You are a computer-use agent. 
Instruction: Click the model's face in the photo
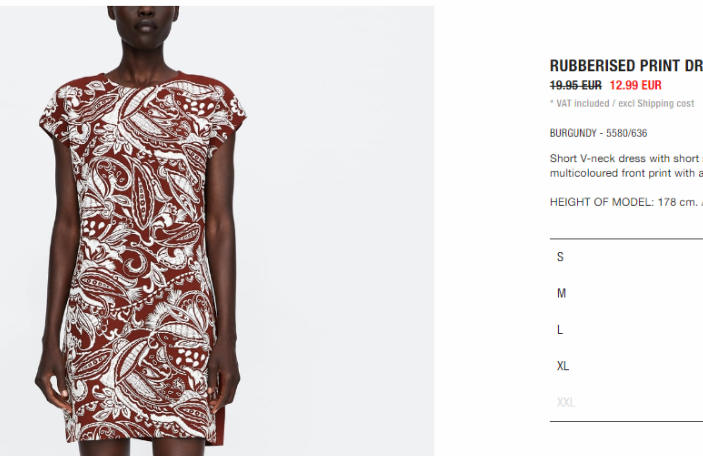(144, 25)
